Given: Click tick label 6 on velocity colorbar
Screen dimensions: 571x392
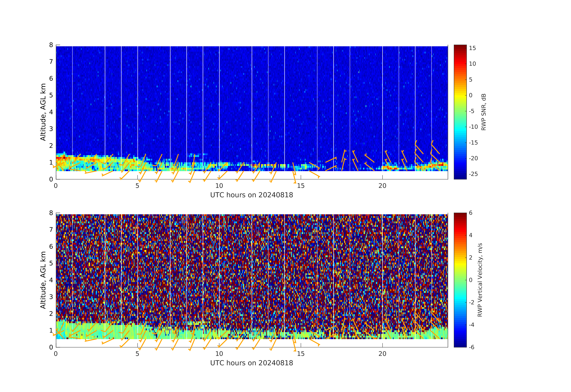Looking at the screenshot, I should [x=471, y=213].
